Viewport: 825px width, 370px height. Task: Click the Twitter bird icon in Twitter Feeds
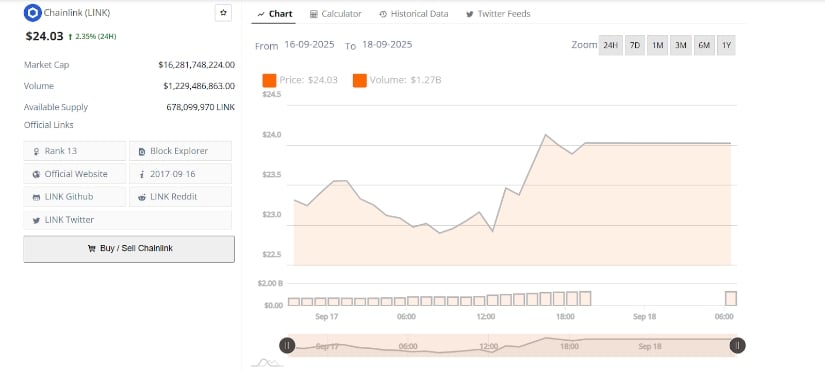pyautogui.click(x=469, y=14)
